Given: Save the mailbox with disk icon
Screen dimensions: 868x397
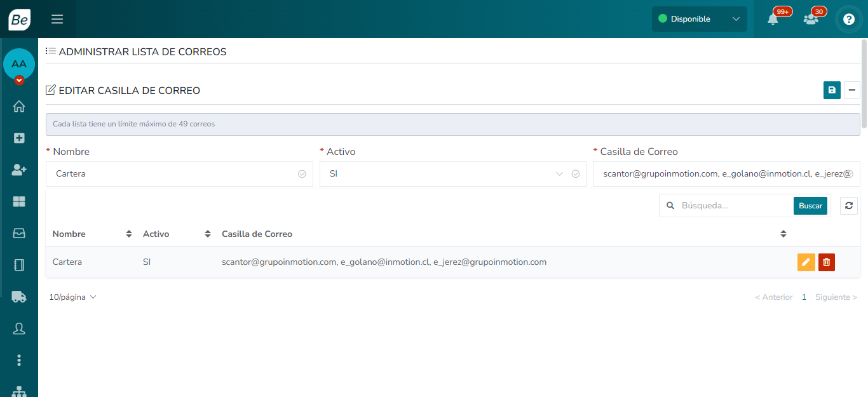Looking at the screenshot, I should (x=832, y=90).
